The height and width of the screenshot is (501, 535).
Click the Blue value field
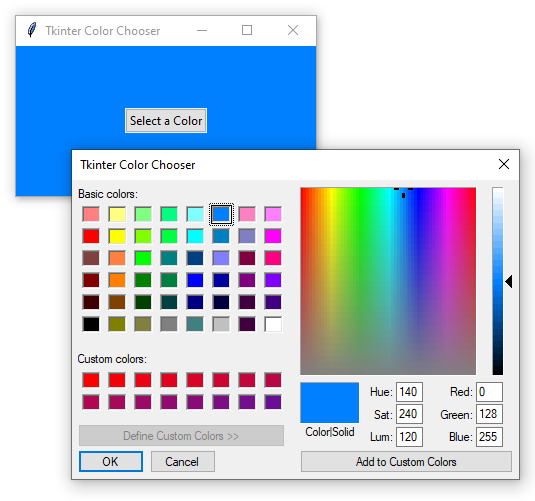[489, 436]
